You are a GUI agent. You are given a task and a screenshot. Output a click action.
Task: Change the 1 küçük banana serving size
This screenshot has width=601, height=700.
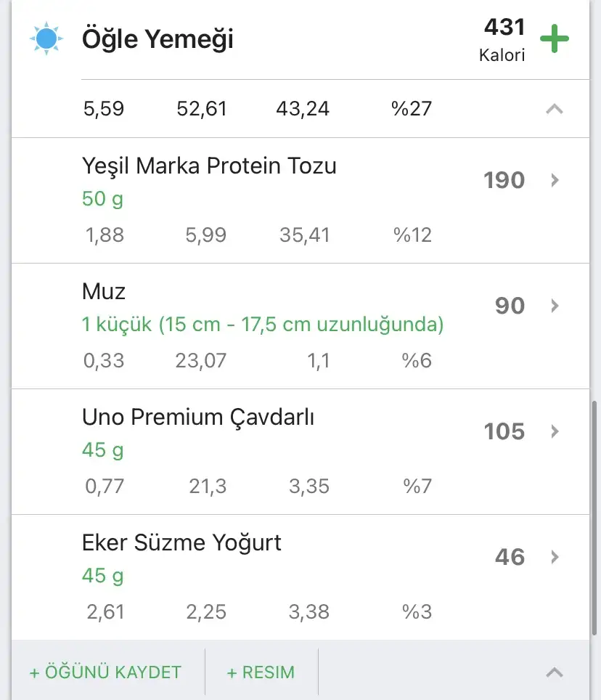pyautogui.click(x=262, y=325)
